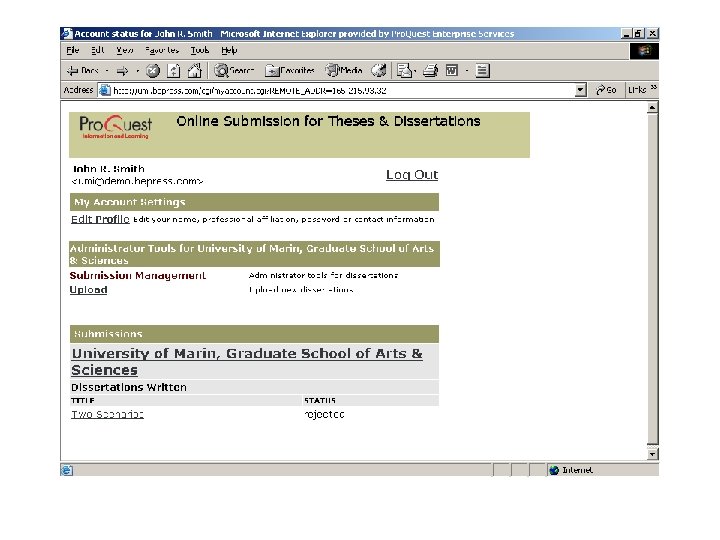Click the Discuss toolbar icon

click(x=482, y=70)
